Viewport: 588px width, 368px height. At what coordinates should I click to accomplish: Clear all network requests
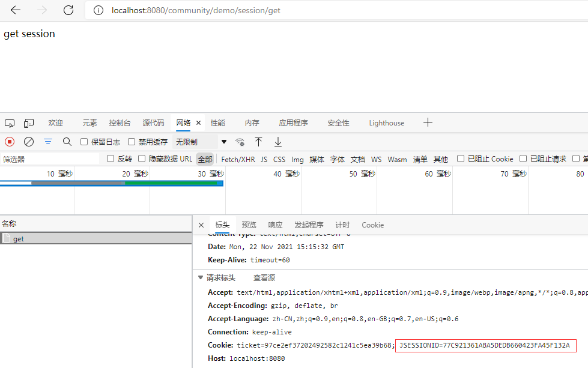(x=28, y=141)
